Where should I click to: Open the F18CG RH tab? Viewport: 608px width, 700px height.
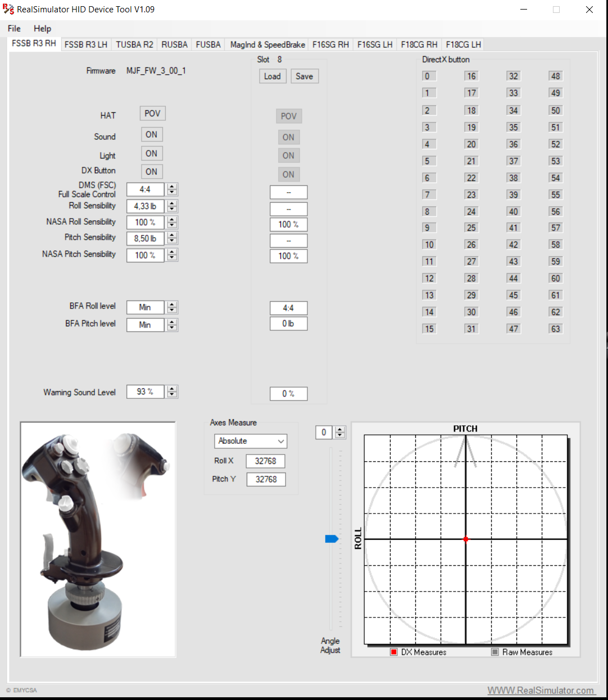tap(419, 44)
